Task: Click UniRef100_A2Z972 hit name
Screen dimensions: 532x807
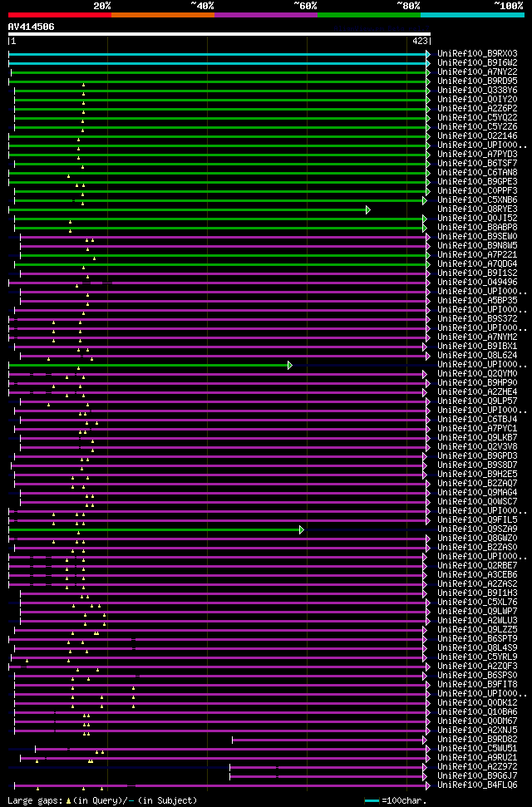Action: tap(477, 767)
